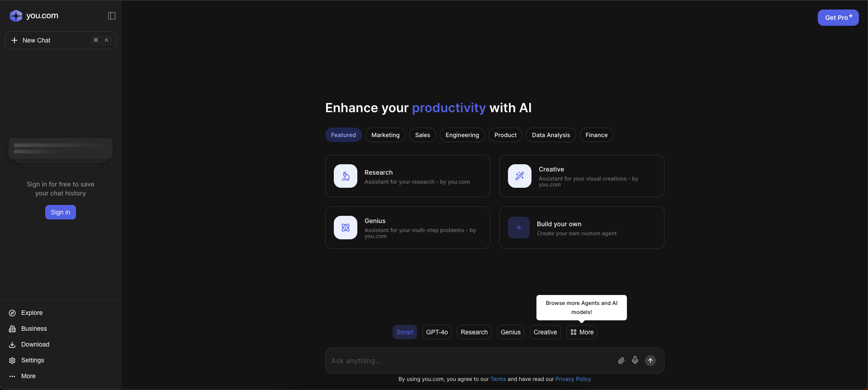Open the Genius assistant card title
The image size is (868, 390).
(375, 221)
